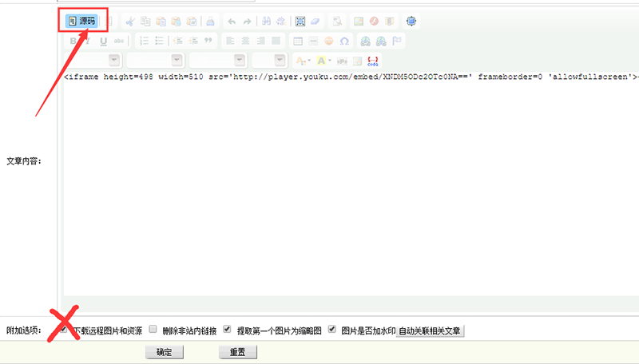Click the Print icon in toolbar
Image resolution: width=639 pixels, height=364 pixels.
click(210, 21)
